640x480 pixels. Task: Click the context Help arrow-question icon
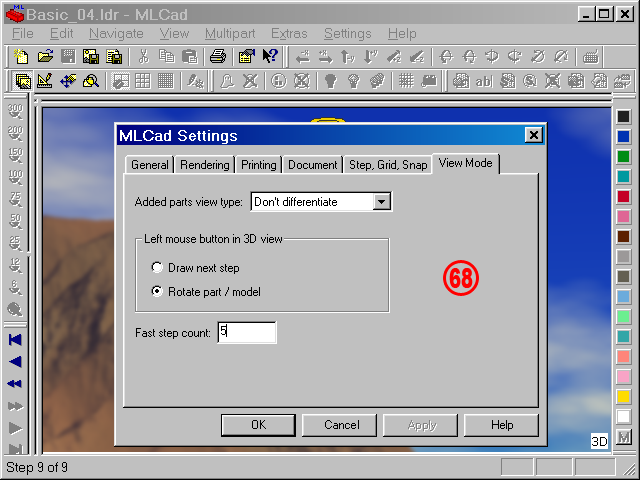click(x=270, y=56)
